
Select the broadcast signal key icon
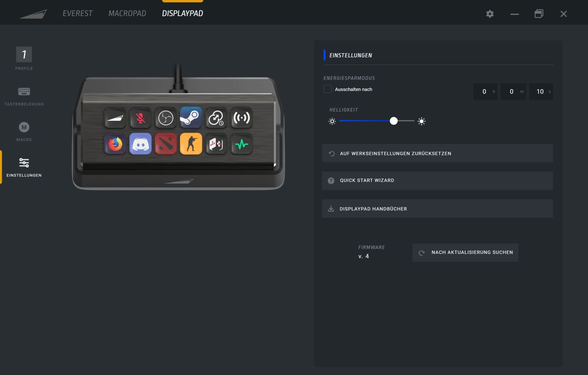241,118
